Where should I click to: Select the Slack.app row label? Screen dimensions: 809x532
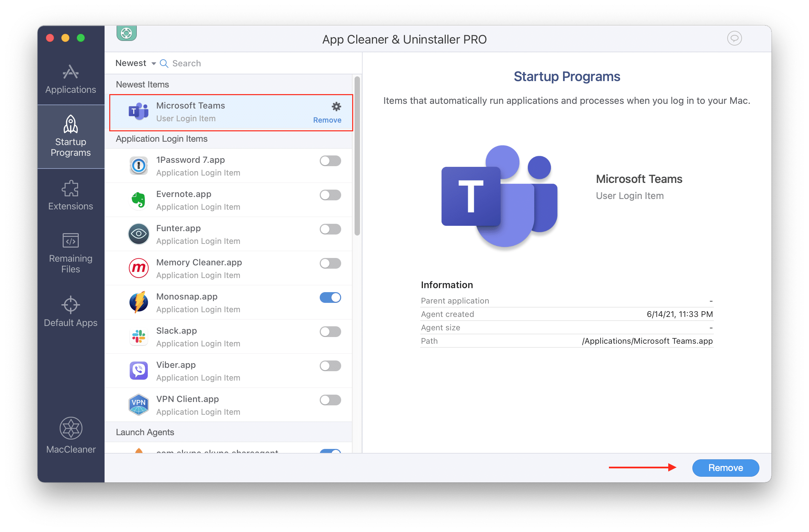[x=176, y=331]
